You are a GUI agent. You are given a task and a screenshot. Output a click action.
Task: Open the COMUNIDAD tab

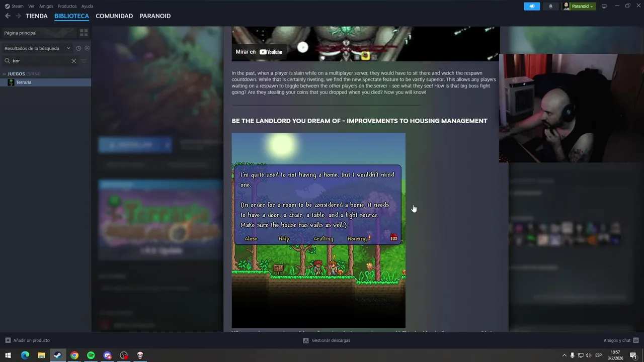tap(114, 16)
